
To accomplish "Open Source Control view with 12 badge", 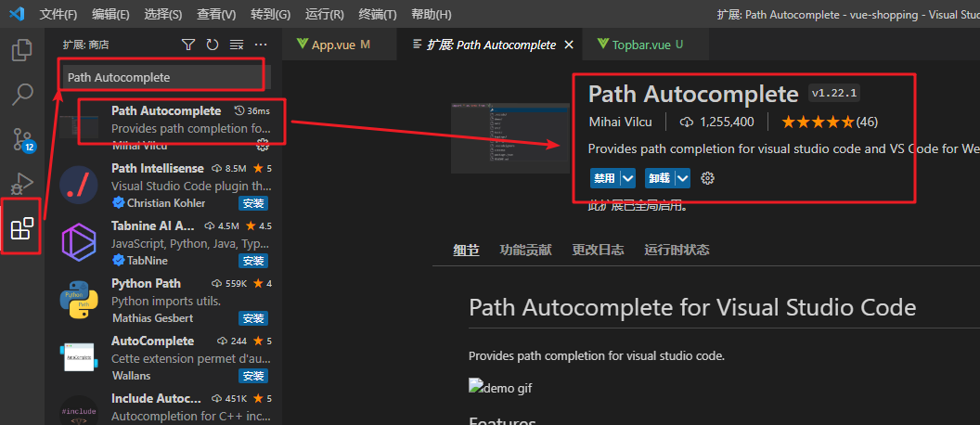I will point(22,139).
